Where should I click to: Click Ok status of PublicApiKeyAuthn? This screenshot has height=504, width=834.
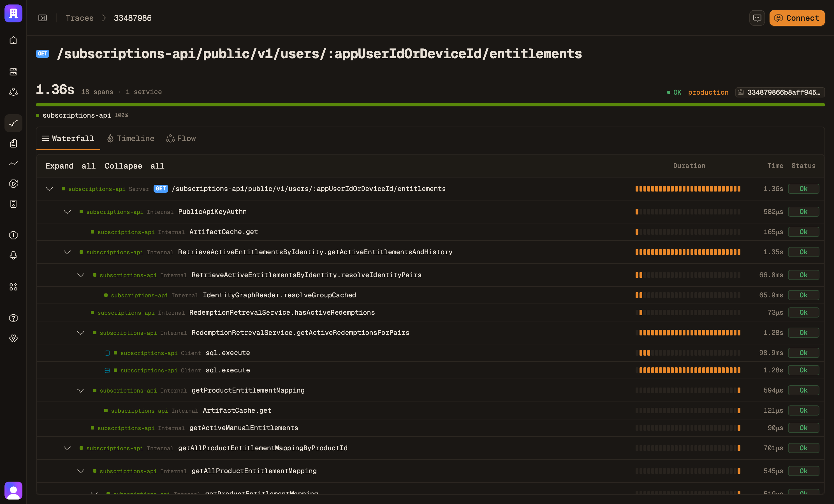click(803, 212)
